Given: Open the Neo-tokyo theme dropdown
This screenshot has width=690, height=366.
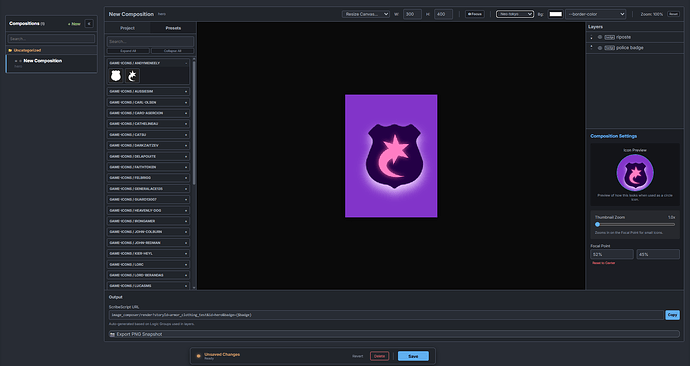Looking at the screenshot, I should (515, 14).
